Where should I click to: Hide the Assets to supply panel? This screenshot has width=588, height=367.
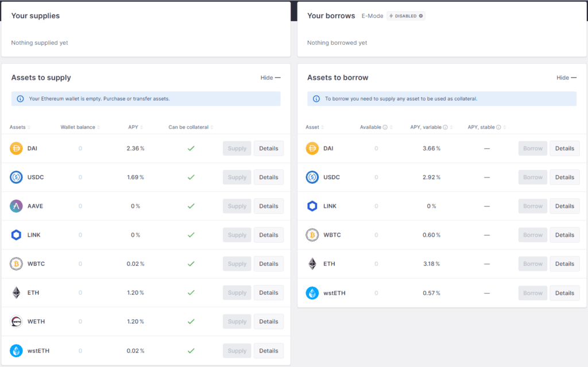point(270,78)
